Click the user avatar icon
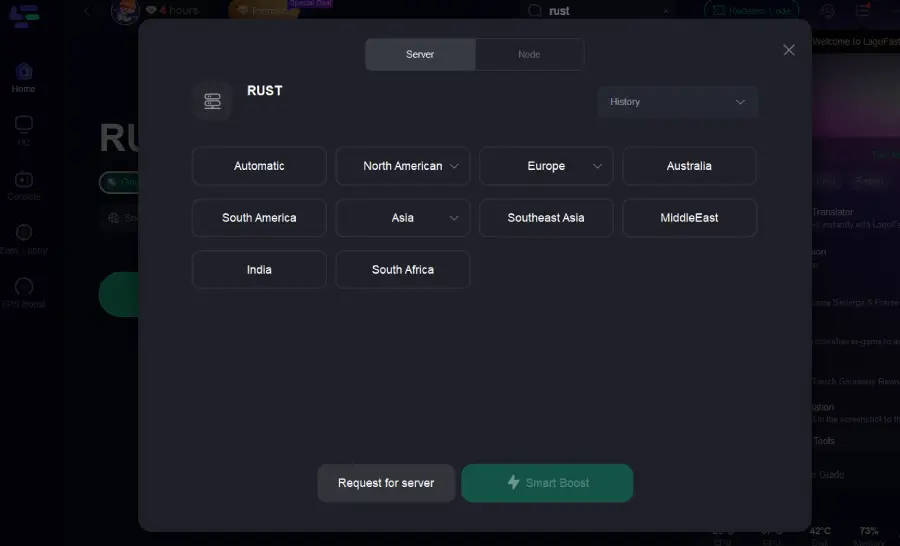The height and width of the screenshot is (546, 900). [x=125, y=11]
